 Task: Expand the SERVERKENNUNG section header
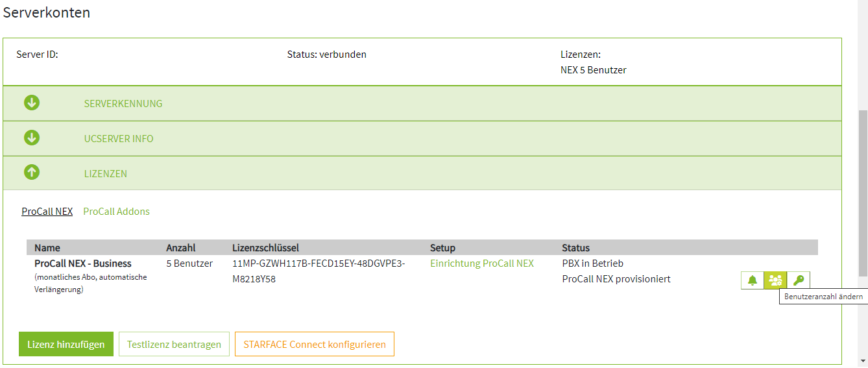123,104
